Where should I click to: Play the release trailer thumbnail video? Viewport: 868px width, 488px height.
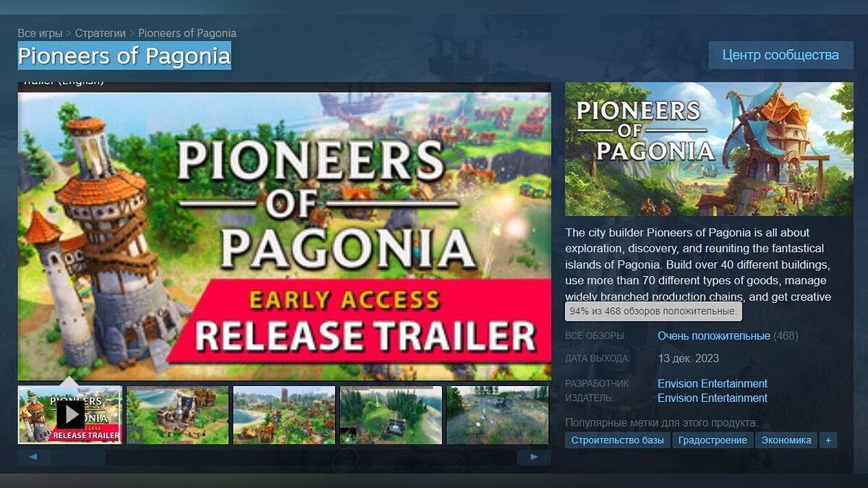click(70, 415)
